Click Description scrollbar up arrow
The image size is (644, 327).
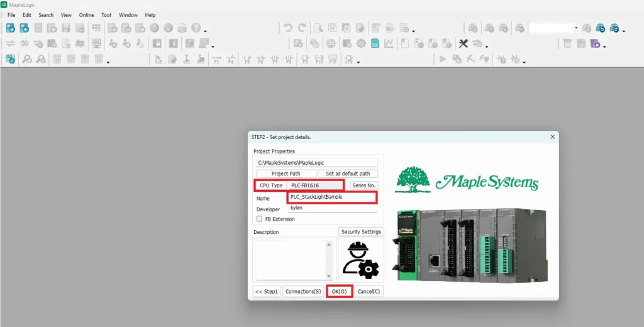click(x=328, y=245)
